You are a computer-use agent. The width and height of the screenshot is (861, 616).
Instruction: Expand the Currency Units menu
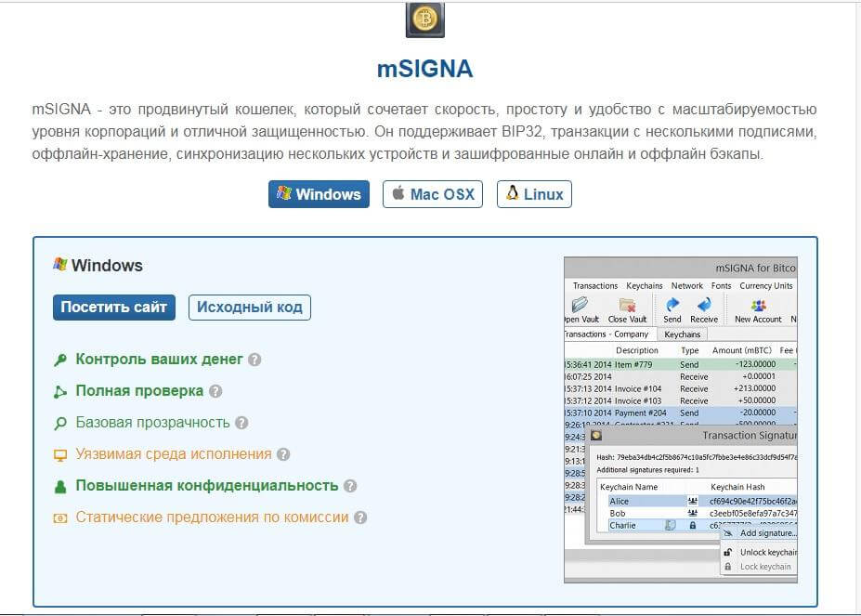point(765,285)
